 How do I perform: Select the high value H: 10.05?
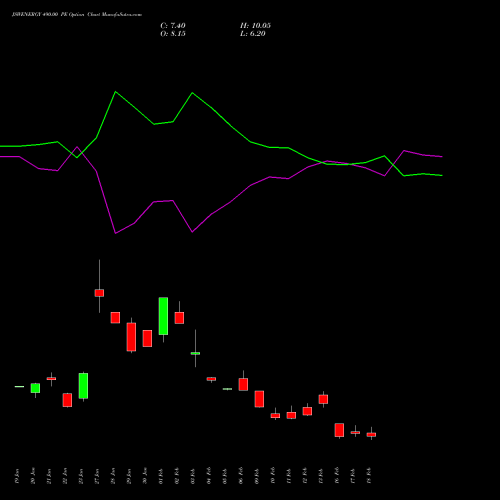[x=255, y=26]
